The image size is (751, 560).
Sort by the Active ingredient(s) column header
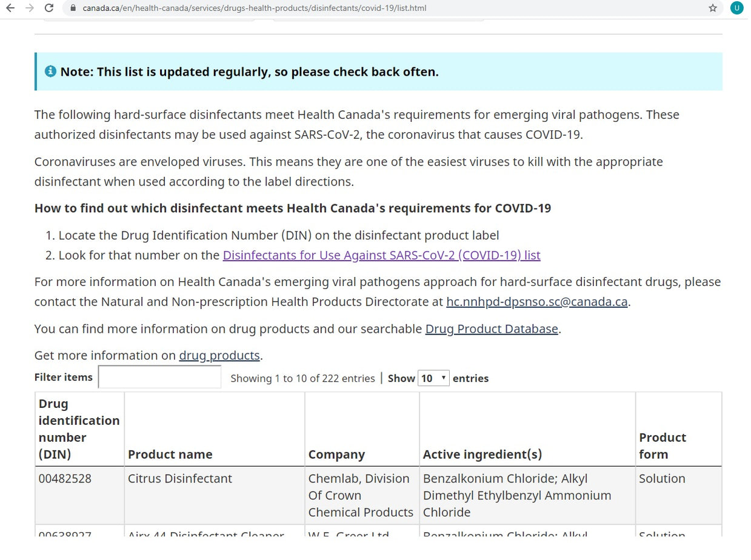482,454
